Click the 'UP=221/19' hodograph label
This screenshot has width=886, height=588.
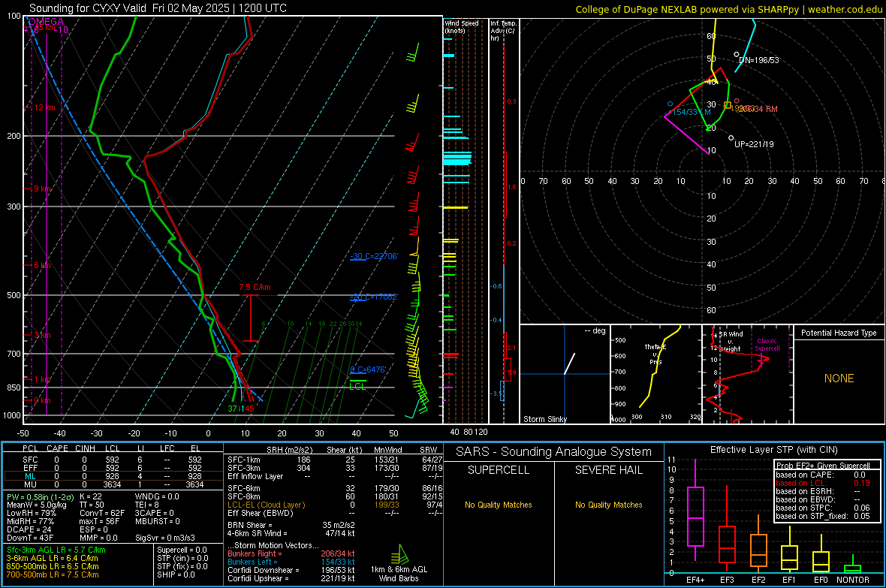(x=754, y=144)
